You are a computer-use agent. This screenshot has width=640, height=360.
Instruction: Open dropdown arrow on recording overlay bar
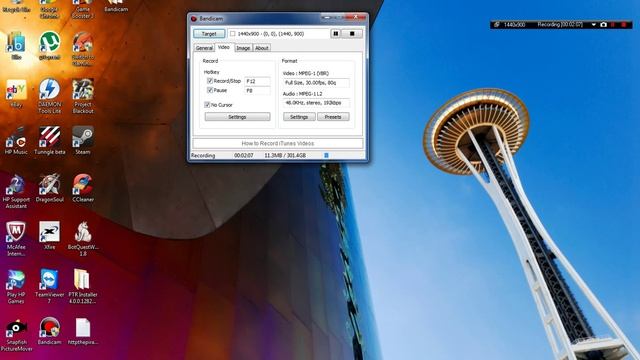pos(593,25)
